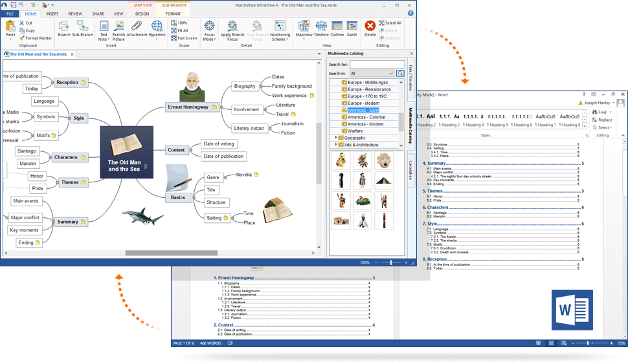Insert a Hyperlink
The image size is (628, 364).
tap(157, 29)
